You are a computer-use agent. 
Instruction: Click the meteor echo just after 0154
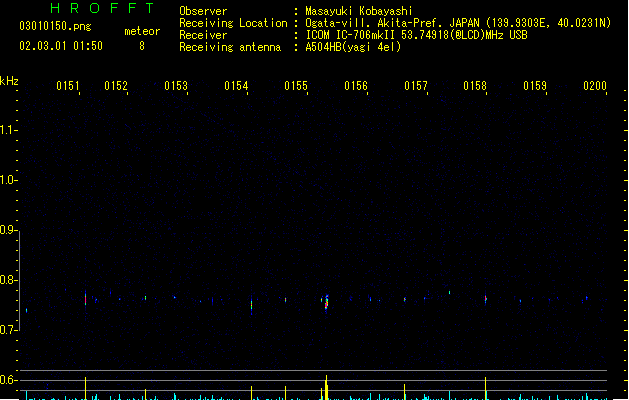tap(252, 305)
